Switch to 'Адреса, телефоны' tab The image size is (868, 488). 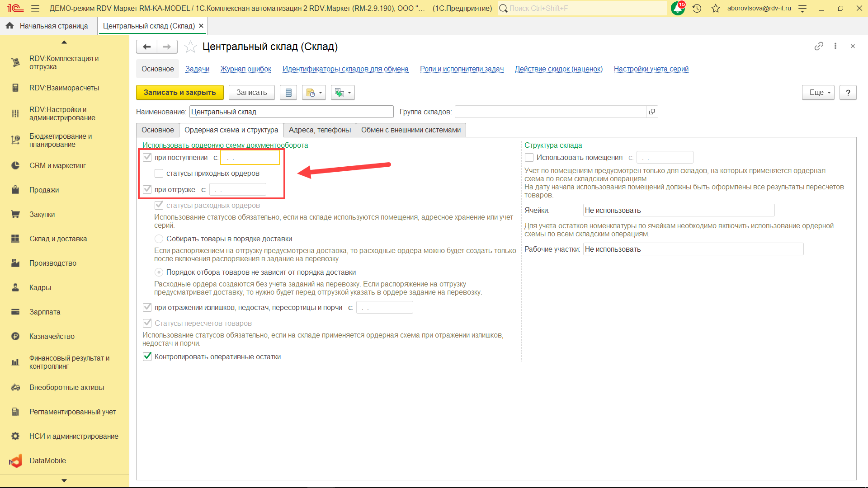(x=320, y=130)
